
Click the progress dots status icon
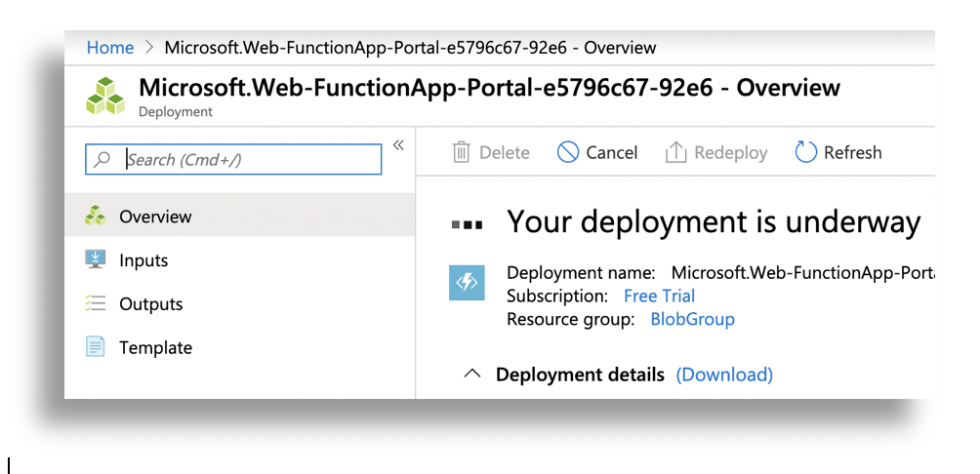click(x=467, y=225)
